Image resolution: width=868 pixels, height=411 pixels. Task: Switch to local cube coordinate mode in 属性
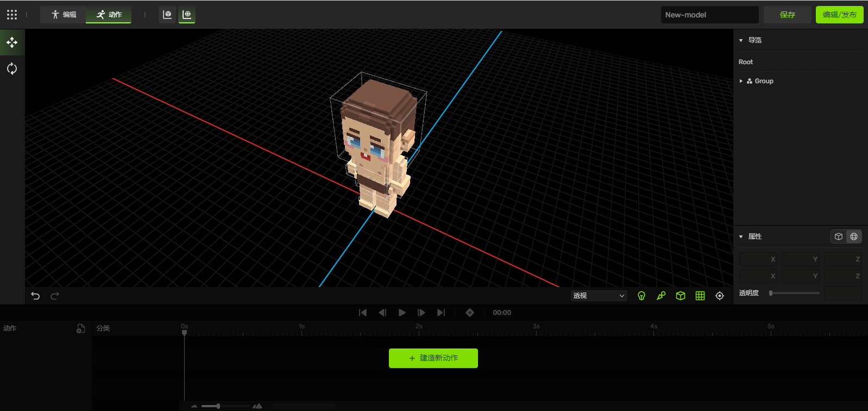(839, 236)
